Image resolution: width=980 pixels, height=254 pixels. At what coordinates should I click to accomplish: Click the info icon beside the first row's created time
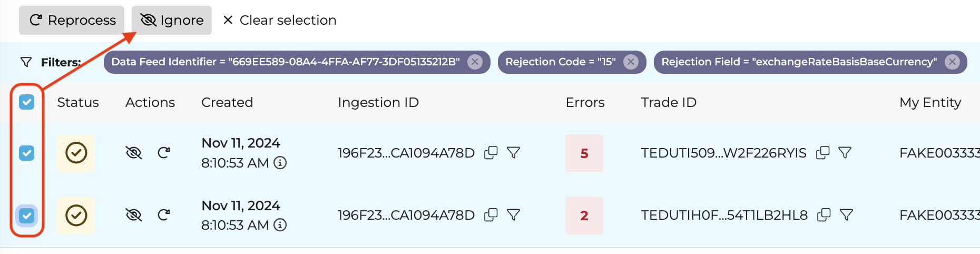[281, 163]
